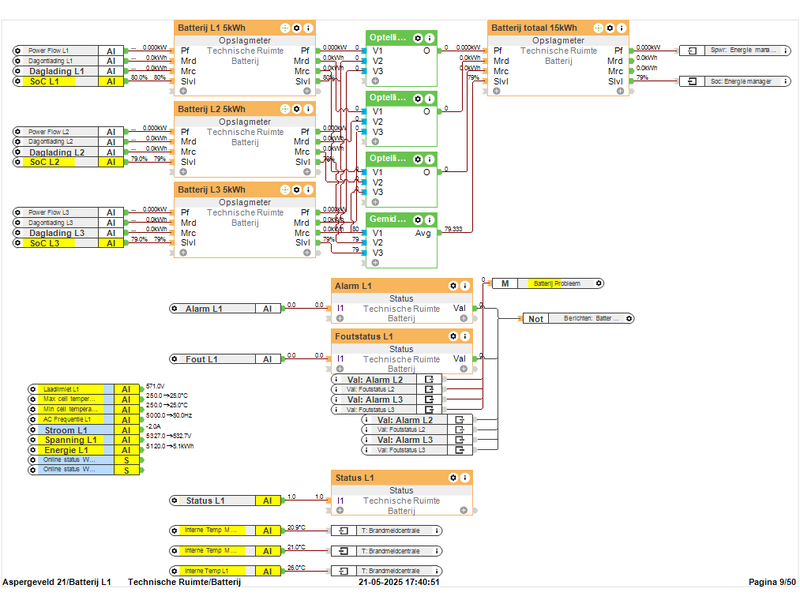This screenshot has width=800, height=600.
Task: Click plus icon below V3 on Gemid... block
Action: (376, 263)
